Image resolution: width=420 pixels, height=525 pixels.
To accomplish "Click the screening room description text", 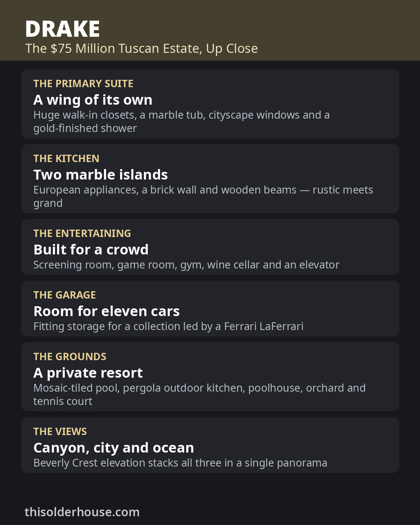I will [186, 265].
